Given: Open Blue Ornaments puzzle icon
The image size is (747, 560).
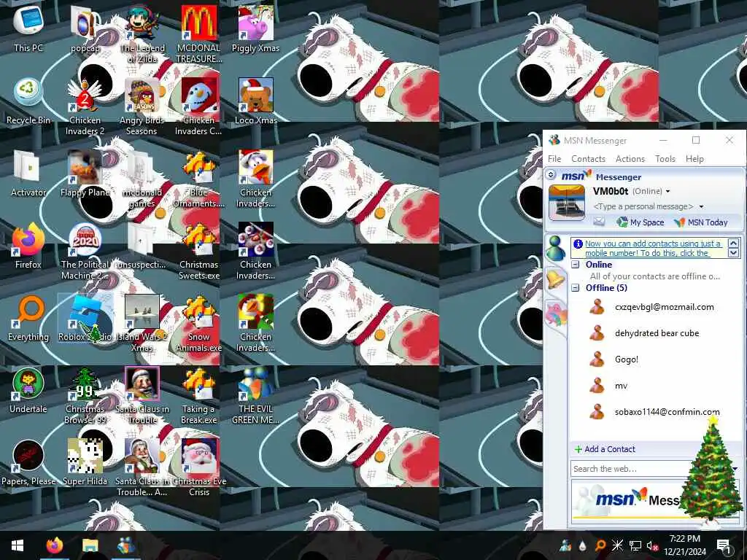Looking at the screenshot, I should pos(198,179).
